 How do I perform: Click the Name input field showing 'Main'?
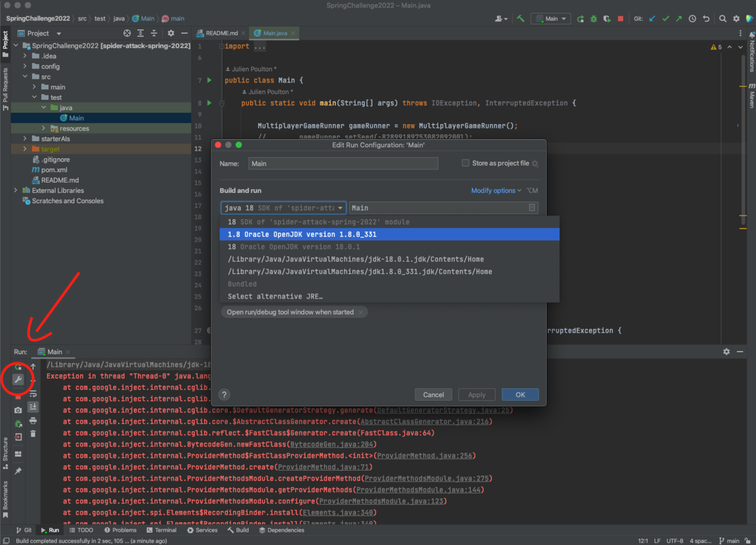tap(343, 163)
